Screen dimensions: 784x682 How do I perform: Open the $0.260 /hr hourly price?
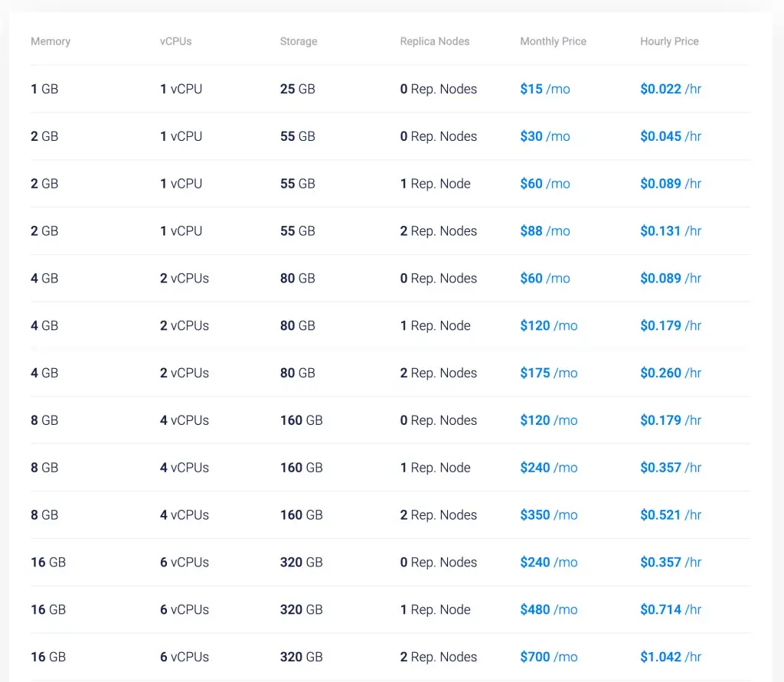click(x=670, y=373)
